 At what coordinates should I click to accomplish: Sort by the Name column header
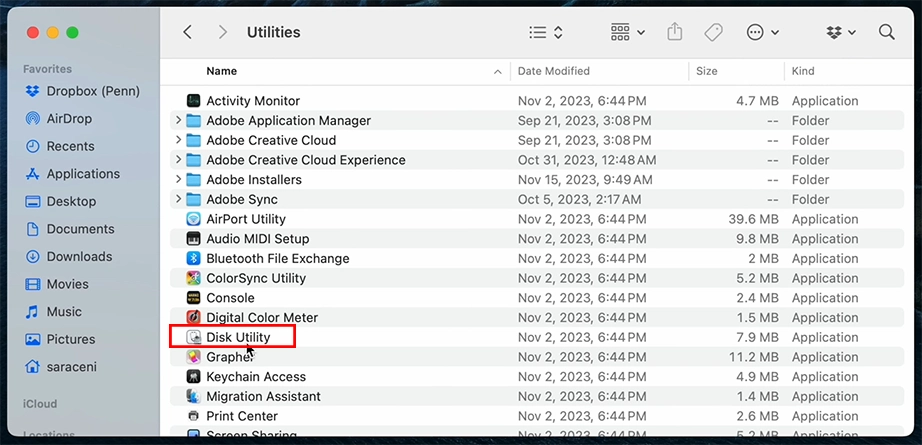point(222,71)
